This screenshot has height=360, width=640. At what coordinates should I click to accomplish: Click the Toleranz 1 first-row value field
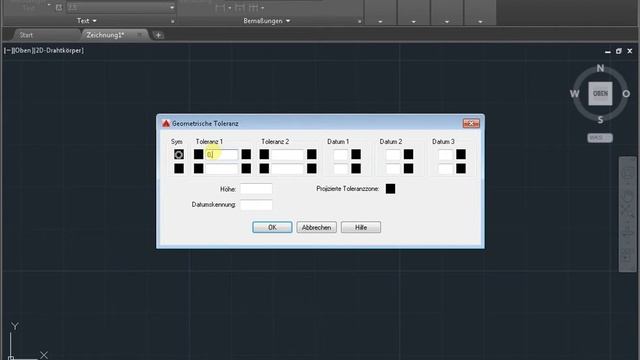click(221, 154)
